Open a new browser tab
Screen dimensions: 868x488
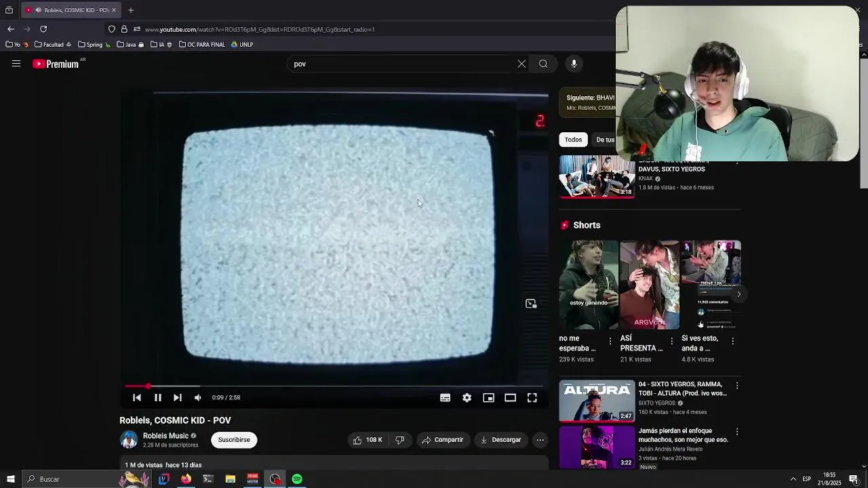(131, 10)
